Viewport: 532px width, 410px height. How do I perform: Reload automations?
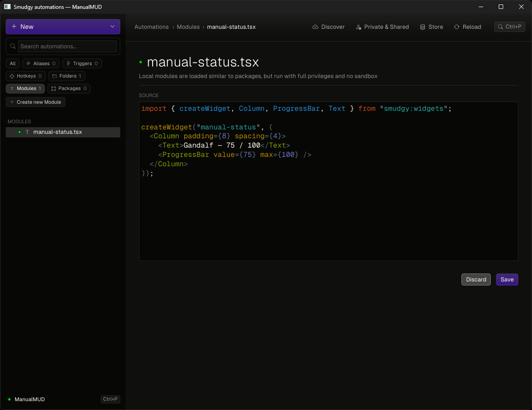pos(468,27)
